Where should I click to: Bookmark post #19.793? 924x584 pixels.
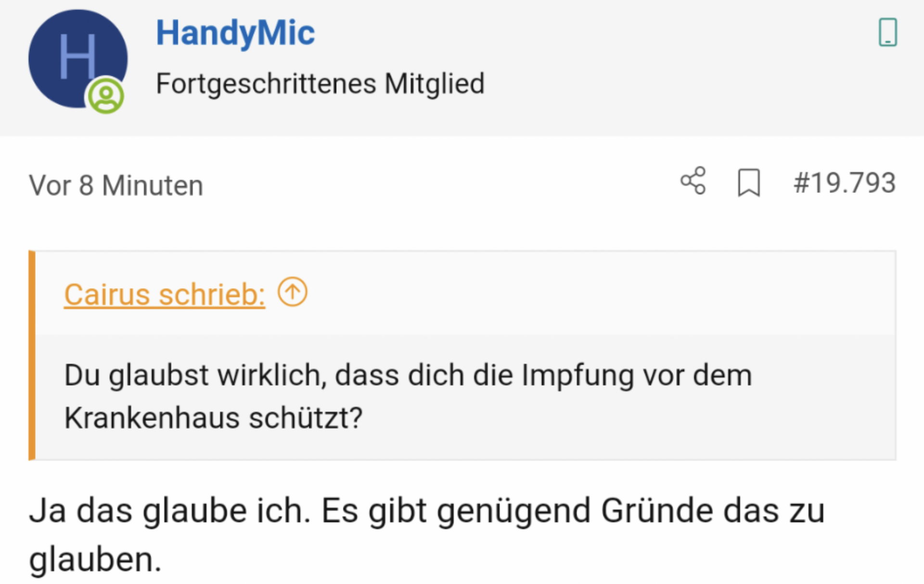click(x=749, y=182)
